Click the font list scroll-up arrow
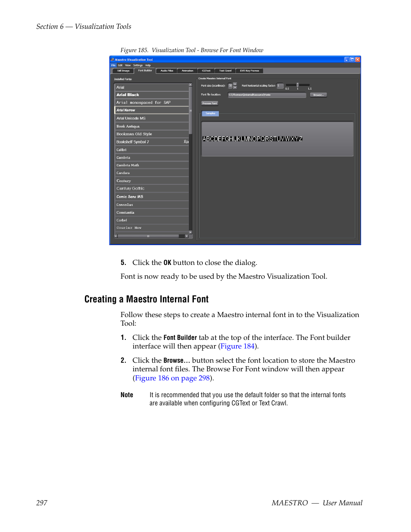This screenshot has height=532, width=411. coord(190,85)
